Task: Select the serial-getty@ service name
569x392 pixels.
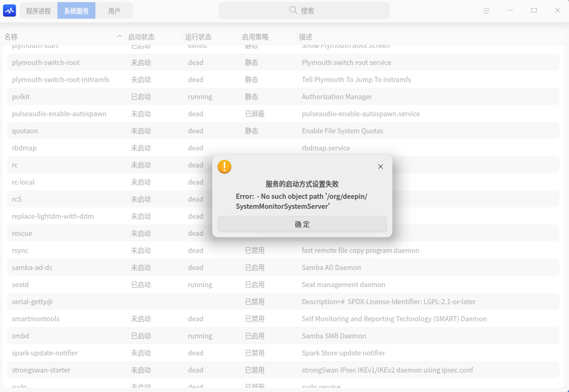Action: click(x=32, y=302)
